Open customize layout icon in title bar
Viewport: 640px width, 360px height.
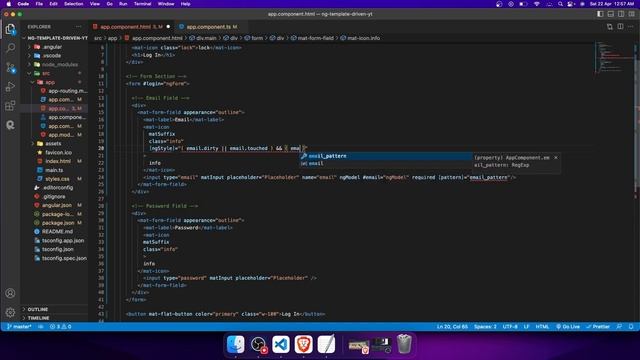pyautogui.click(x=631, y=14)
